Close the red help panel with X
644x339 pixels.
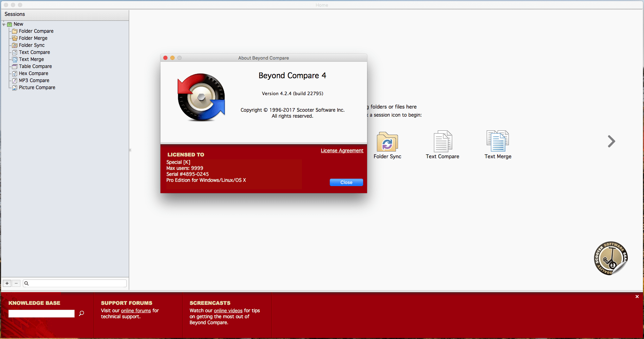coord(637,297)
